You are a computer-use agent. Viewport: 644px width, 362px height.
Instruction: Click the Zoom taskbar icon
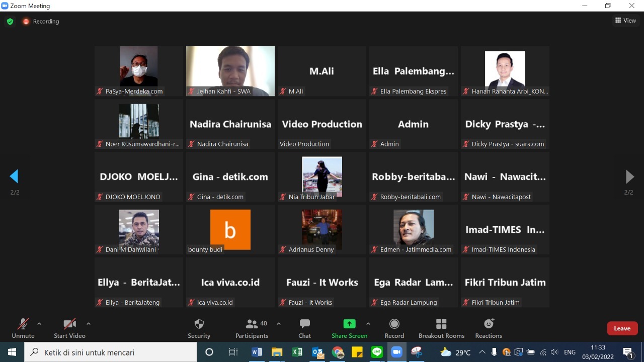tap(397, 352)
